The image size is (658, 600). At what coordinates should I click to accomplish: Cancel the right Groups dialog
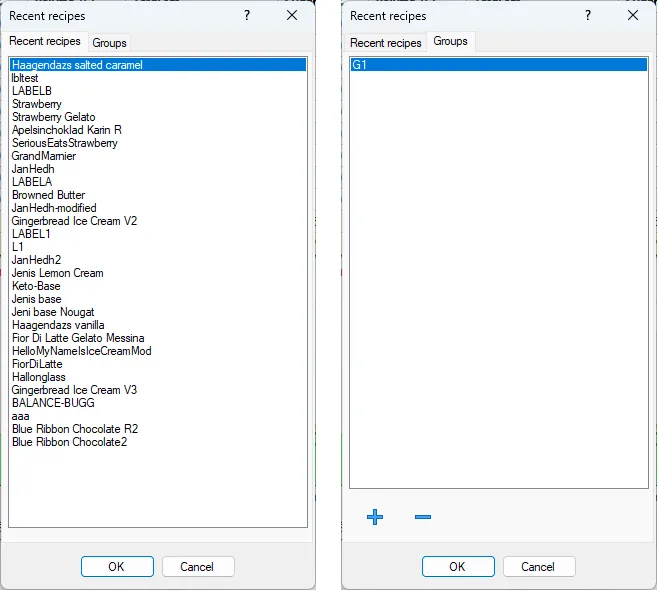click(x=539, y=566)
